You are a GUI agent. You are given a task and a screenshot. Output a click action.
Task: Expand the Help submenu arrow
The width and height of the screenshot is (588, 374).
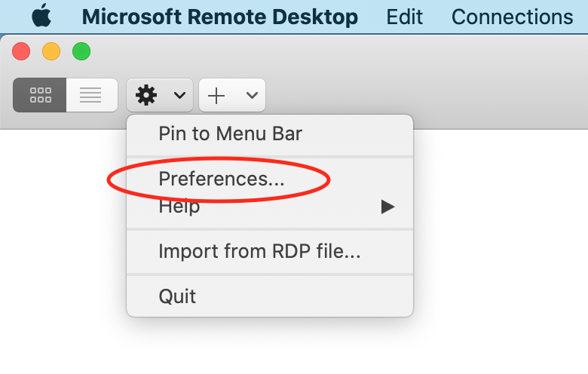[x=387, y=206]
